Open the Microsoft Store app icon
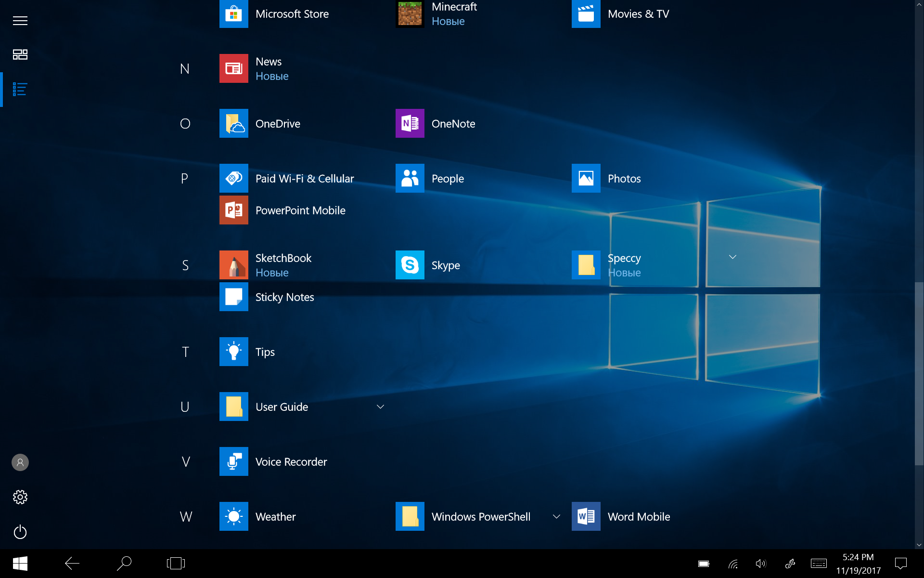This screenshot has width=924, height=578. pos(234,14)
